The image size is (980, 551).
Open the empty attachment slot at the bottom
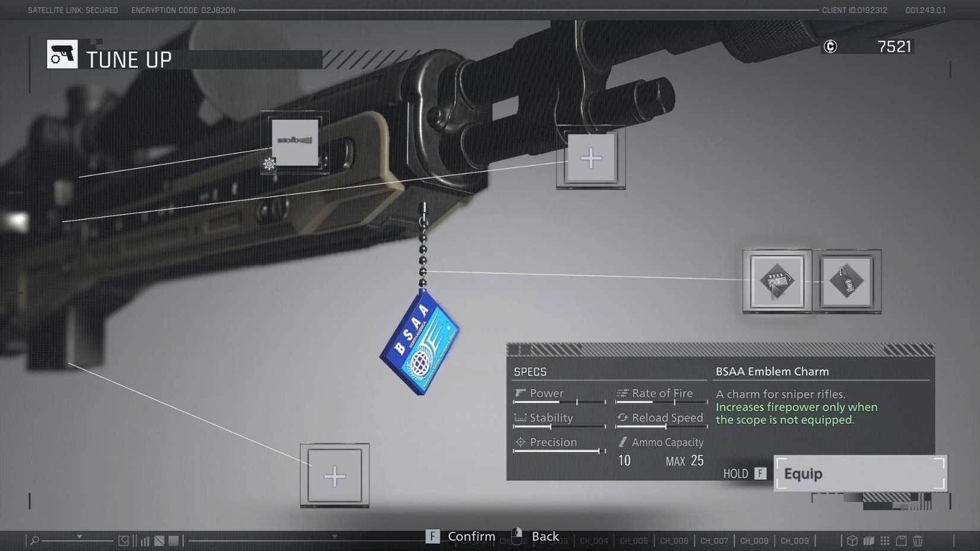click(x=334, y=476)
